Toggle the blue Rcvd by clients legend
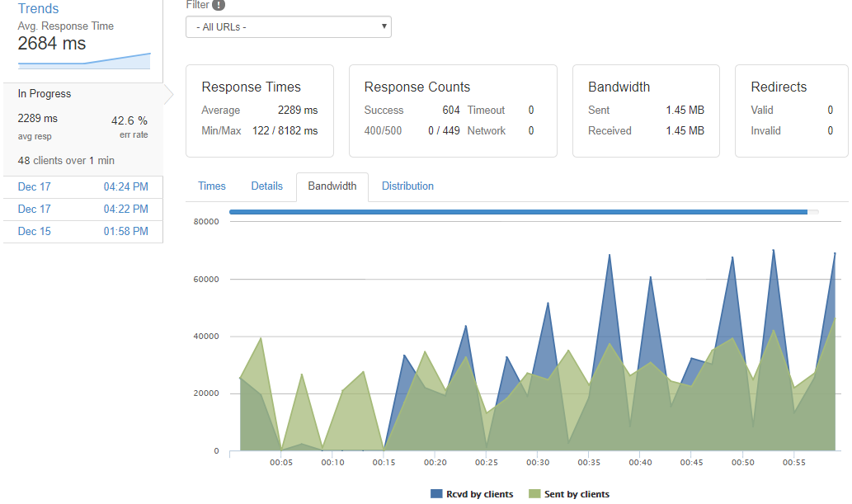852x504 pixels. (472, 494)
